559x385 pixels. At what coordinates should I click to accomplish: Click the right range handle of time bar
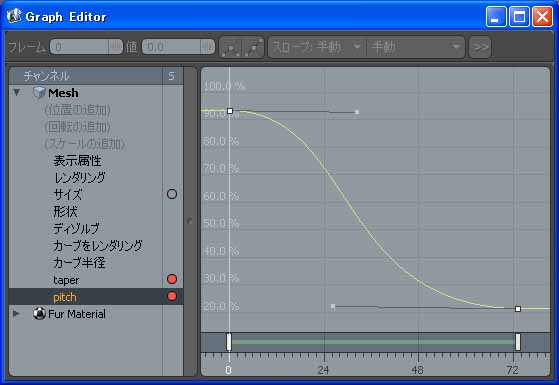tap(518, 342)
